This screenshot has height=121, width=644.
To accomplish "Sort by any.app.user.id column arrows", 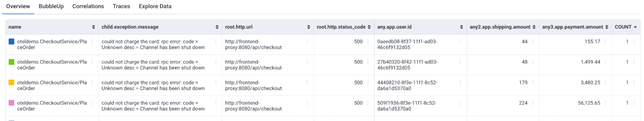I will (x=462, y=27).
